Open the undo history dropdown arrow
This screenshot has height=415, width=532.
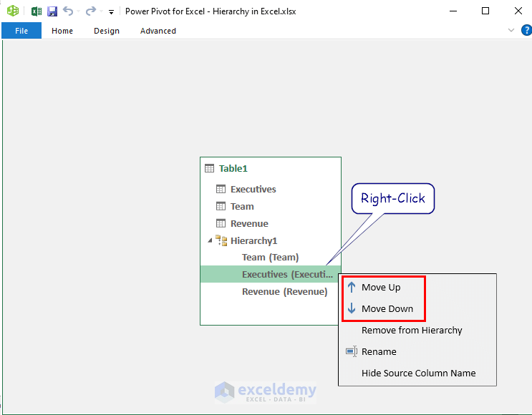[x=78, y=11]
